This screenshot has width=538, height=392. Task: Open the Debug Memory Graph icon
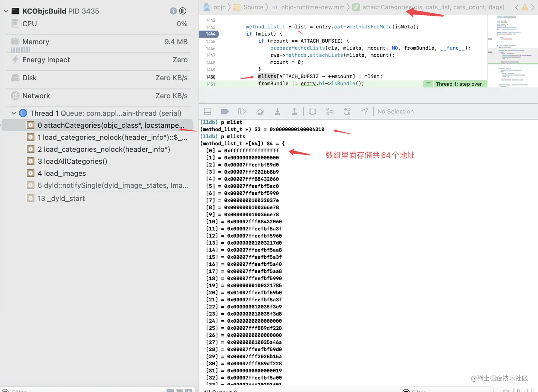point(330,111)
